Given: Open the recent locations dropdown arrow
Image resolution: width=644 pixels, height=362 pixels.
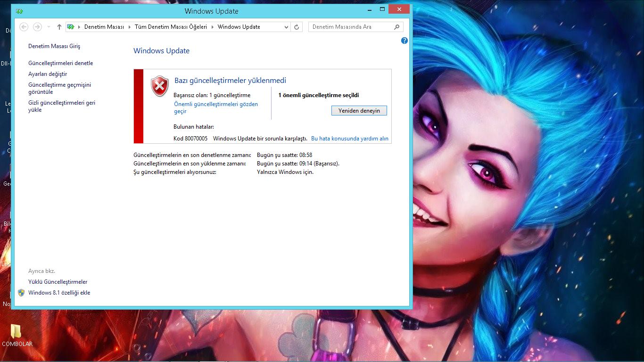Looking at the screenshot, I should (49, 27).
